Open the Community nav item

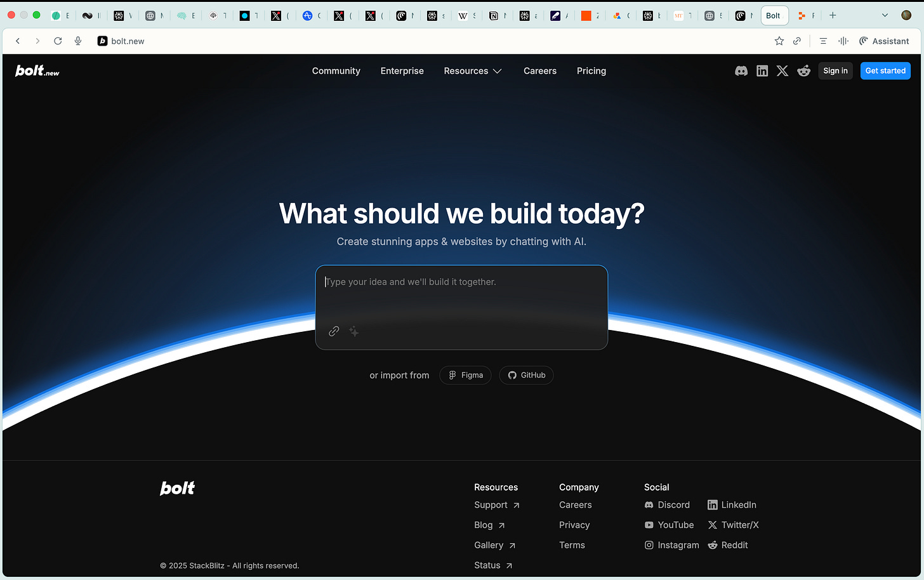336,71
